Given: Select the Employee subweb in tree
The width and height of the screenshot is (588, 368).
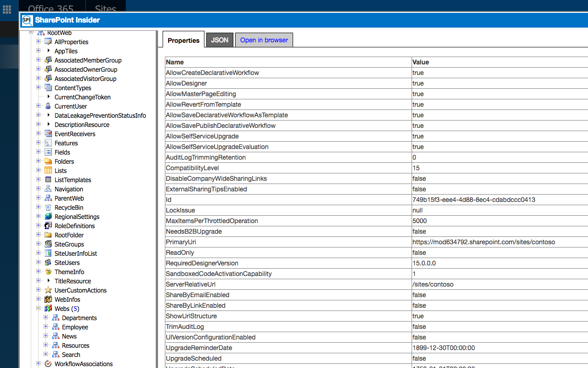Looking at the screenshot, I should click(x=75, y=327).
